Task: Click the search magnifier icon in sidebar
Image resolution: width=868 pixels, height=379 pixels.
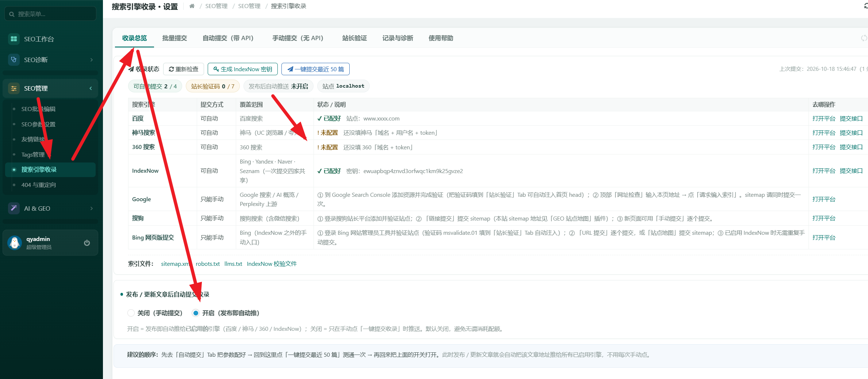Action: 12,14
